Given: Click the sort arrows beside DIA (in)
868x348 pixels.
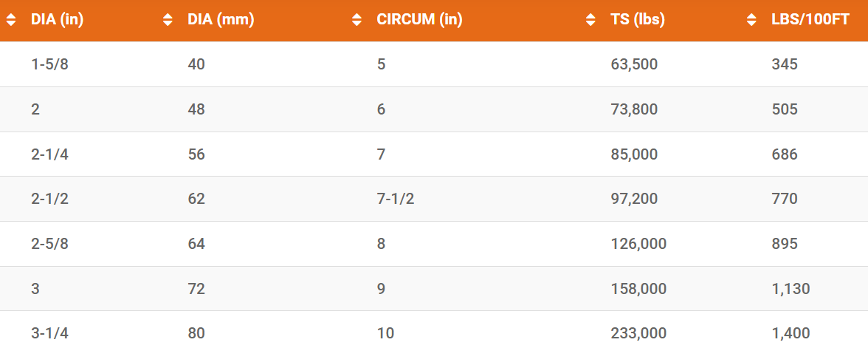Looking at the screenshot, I should tap(11, 21).
